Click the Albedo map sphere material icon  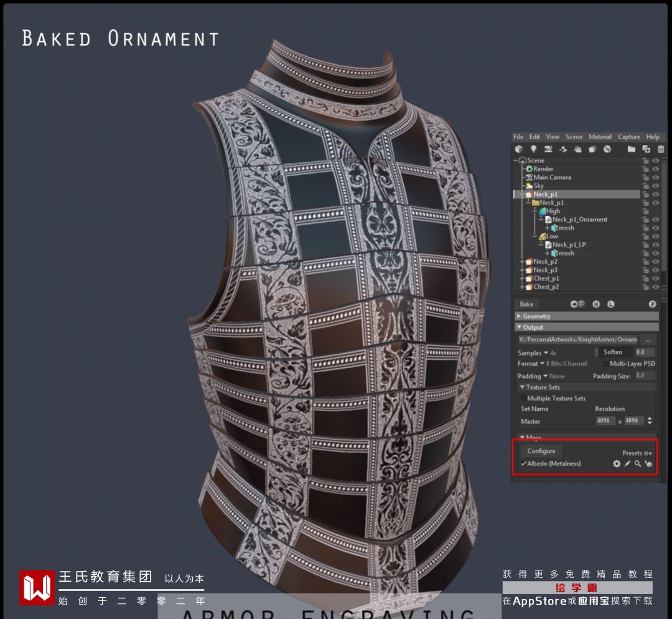coord(648,463)
